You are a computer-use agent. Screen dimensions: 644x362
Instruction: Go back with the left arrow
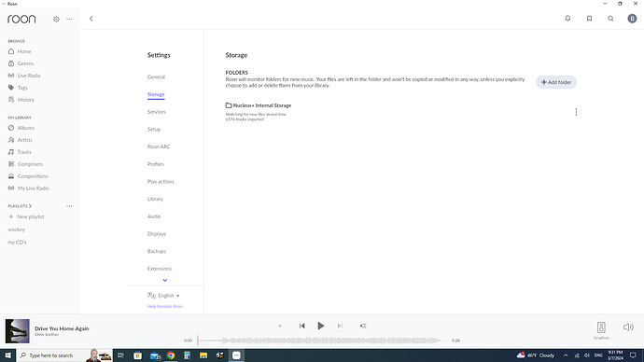coord(91,19)
